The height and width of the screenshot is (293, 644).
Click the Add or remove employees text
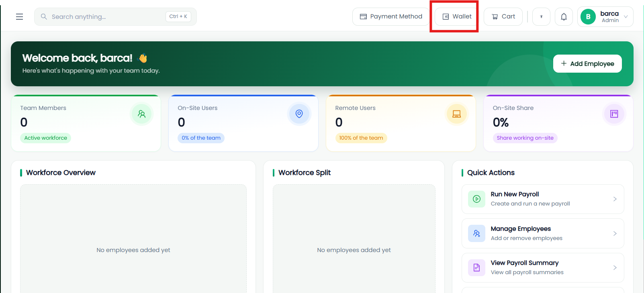click(527, 238)
